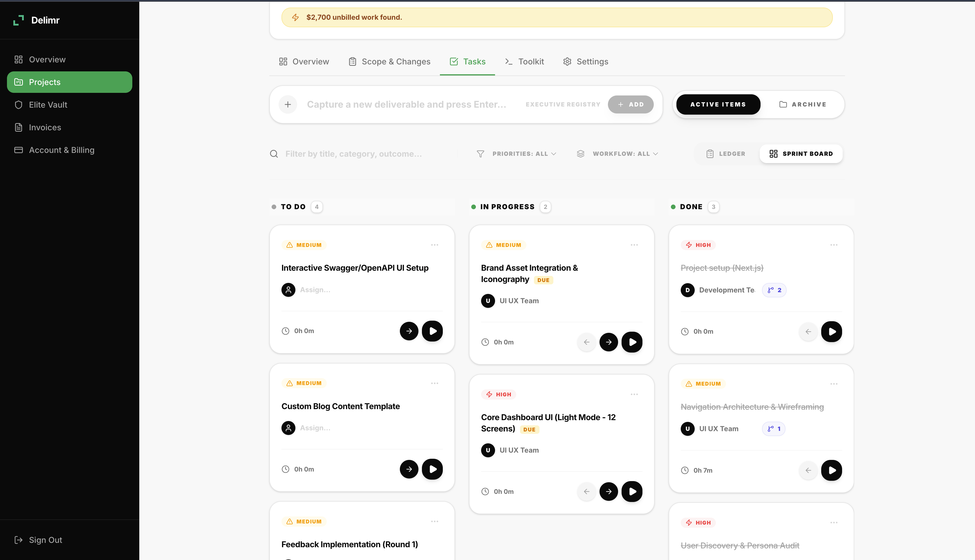Click the Add deliverable button
This screenshot has height=560, width=975.
[630, 104]
